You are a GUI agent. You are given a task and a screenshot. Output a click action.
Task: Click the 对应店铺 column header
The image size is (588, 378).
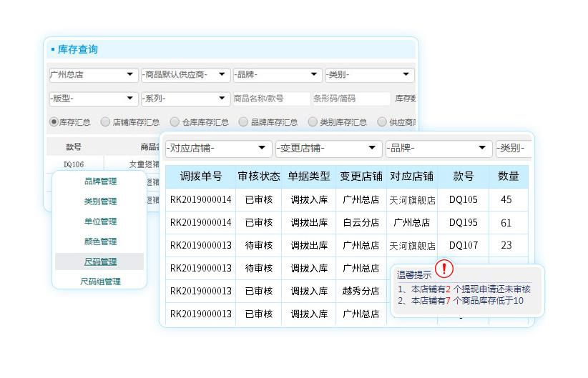412,176
